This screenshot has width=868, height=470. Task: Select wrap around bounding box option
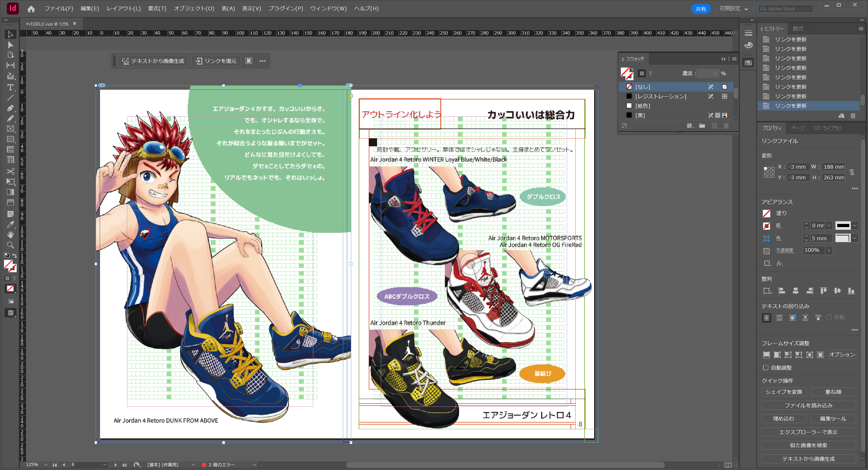tap(779, 318)
